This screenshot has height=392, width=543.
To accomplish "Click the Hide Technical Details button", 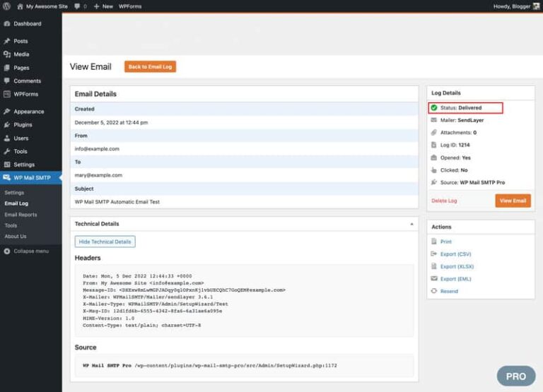I will [x=105, y=242].
